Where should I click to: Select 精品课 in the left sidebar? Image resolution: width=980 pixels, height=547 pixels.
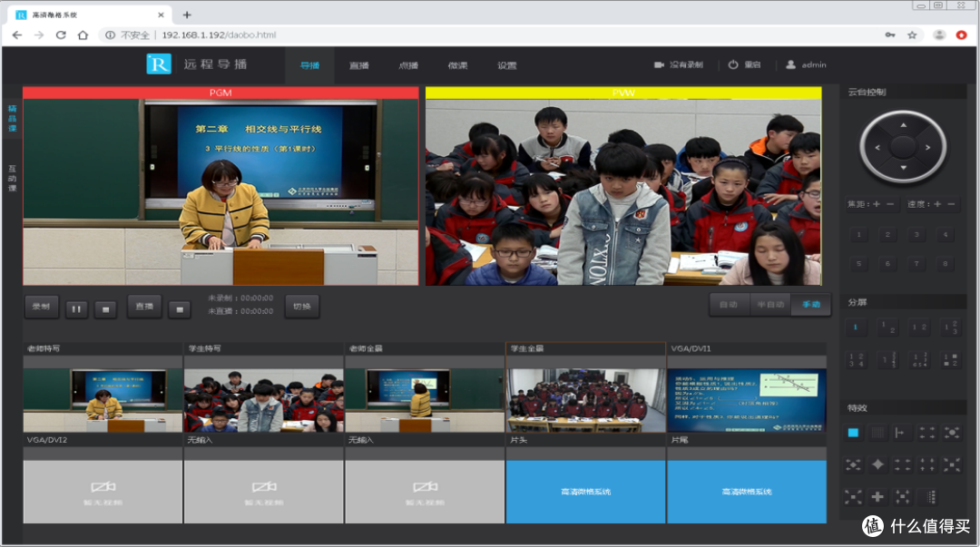(13, 118)
